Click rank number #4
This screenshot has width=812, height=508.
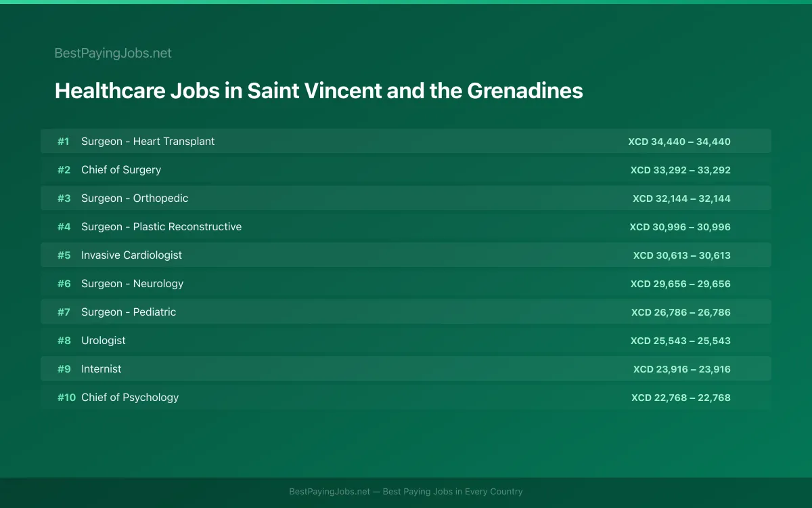(64, 227)
